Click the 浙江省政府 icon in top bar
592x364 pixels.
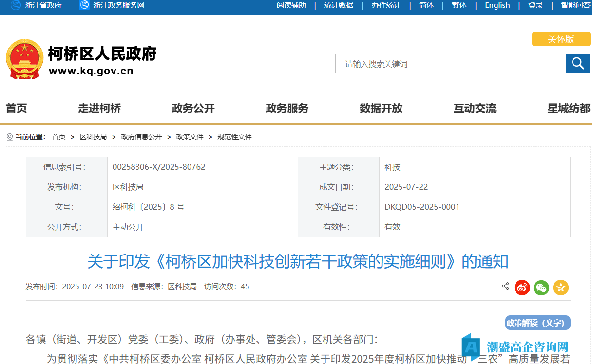click(x=16, y=5)
